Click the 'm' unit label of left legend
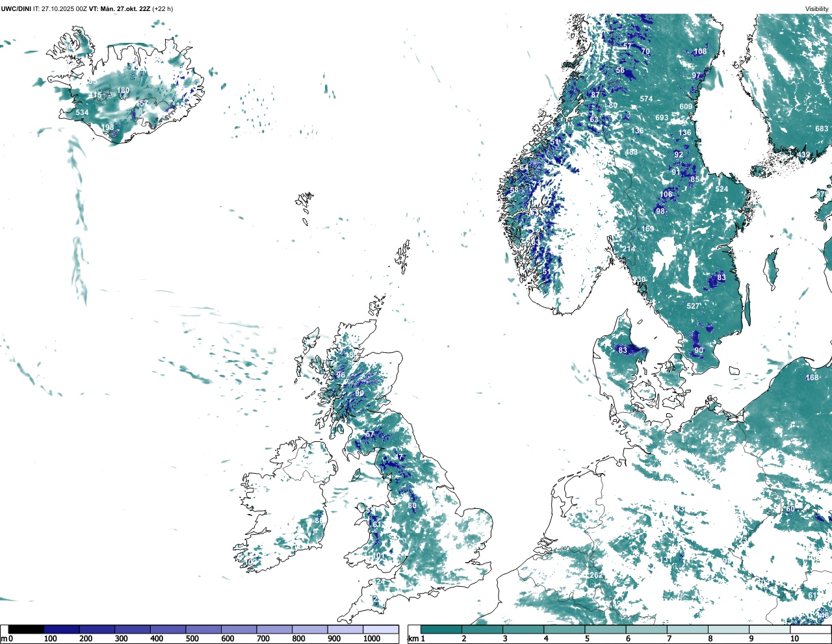 (3, 639)
